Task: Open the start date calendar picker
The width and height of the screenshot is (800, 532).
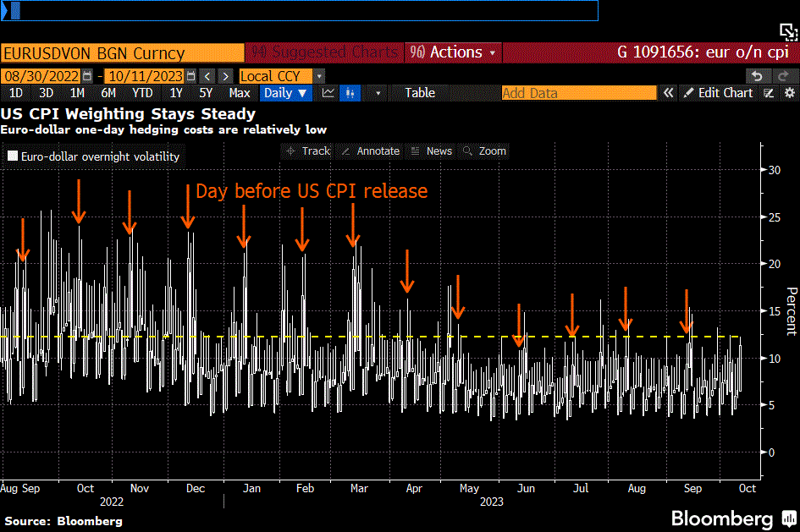Action: 87,76
